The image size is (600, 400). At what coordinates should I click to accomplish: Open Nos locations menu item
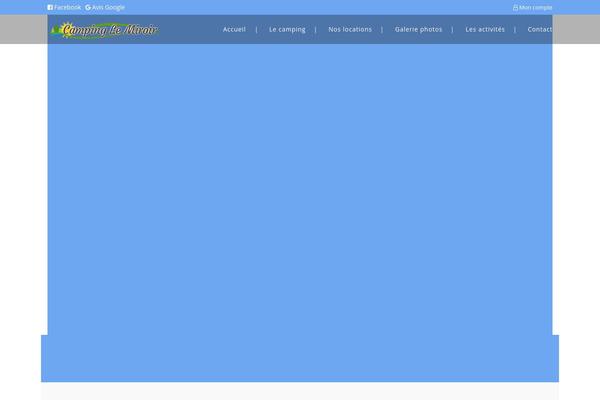click(350, 29)
